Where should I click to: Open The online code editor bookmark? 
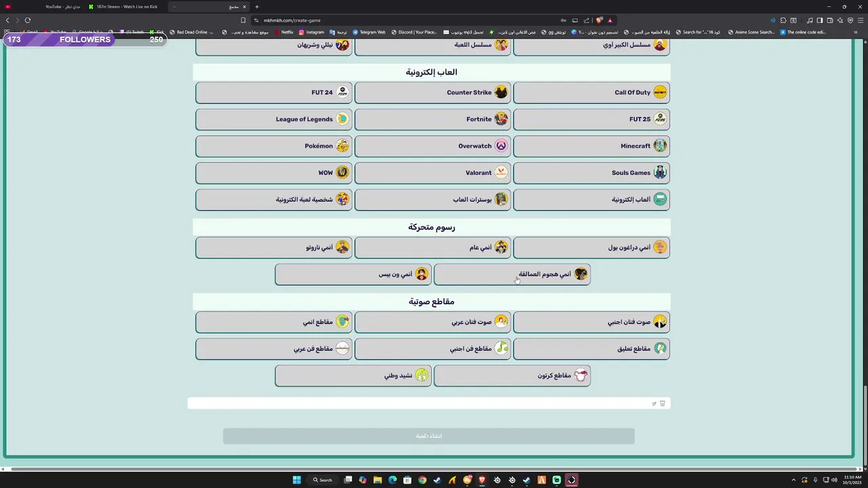pyautogui.click(x=803, y=32)
